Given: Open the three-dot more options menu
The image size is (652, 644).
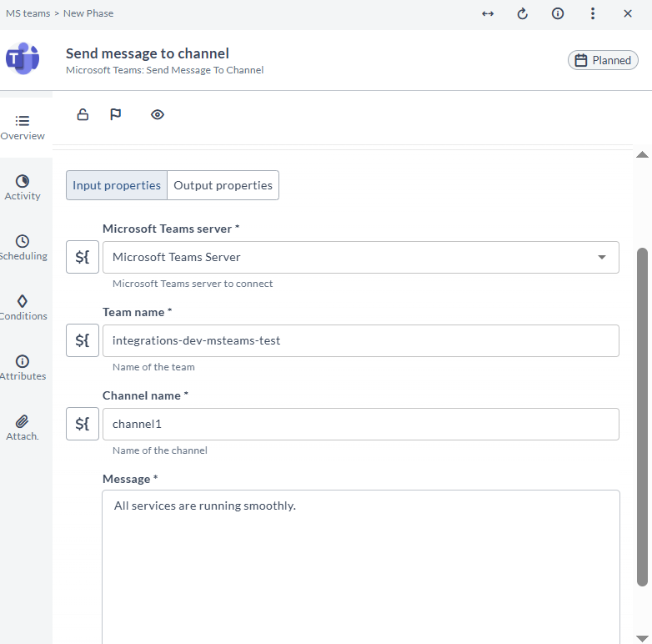Looking at the screenshot, I should [x=593, y=13].
